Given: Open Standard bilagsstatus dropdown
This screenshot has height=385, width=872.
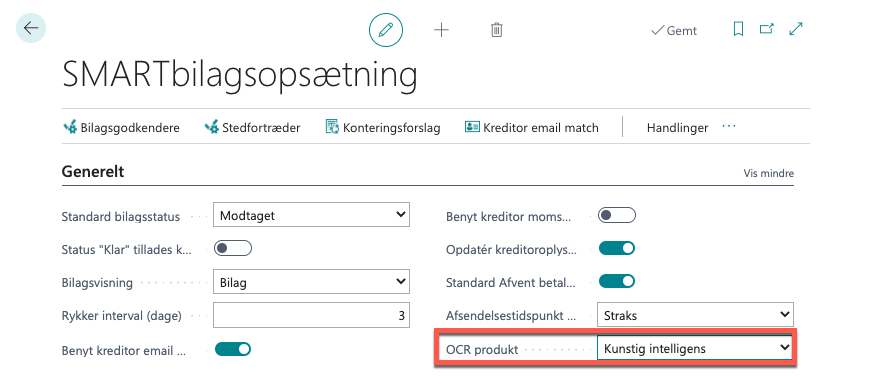Looking at the screenshot, I should click(x=311, y=215).
